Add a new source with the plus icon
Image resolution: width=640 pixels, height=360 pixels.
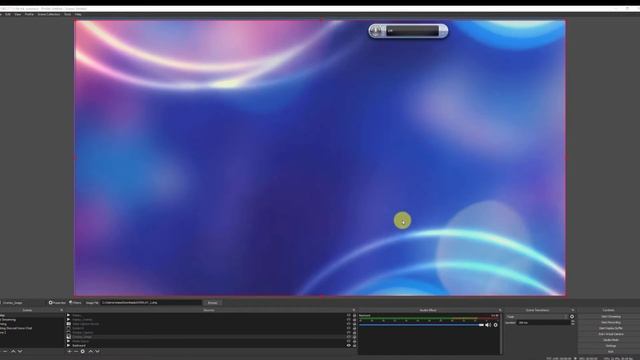[x=69, y=351]
